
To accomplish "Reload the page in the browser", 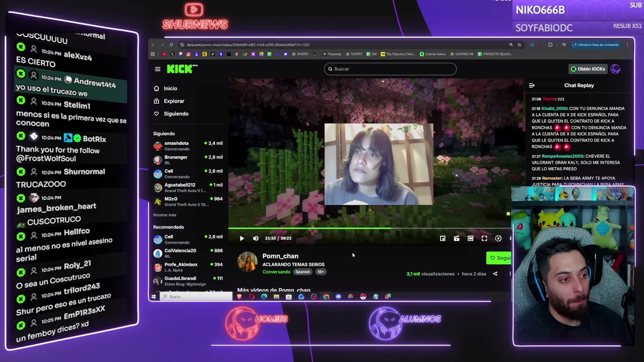I will 171,45.
